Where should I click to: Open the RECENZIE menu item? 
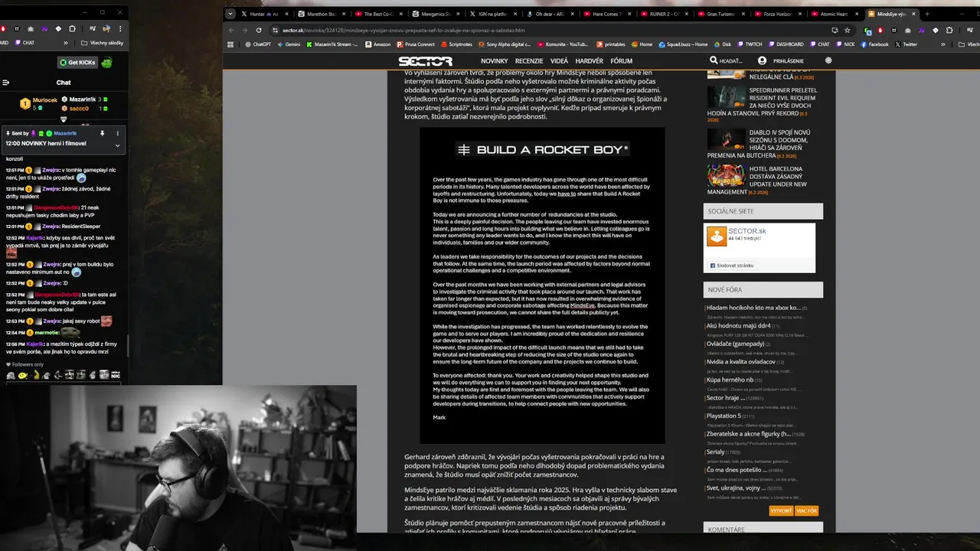pos(529,61)
